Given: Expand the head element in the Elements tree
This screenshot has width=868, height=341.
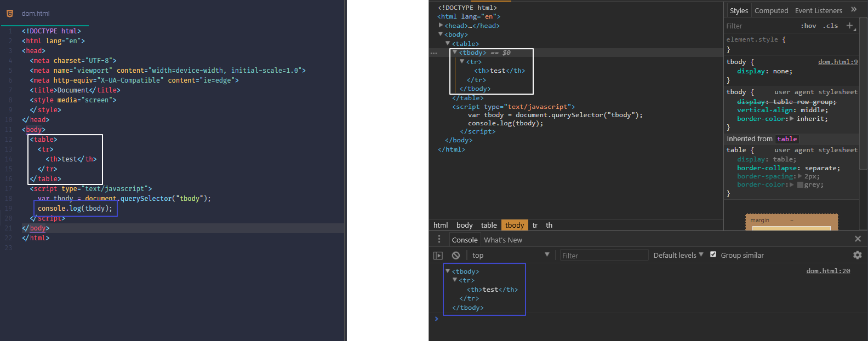Looking at the screenshot, I should coord(441,25).
